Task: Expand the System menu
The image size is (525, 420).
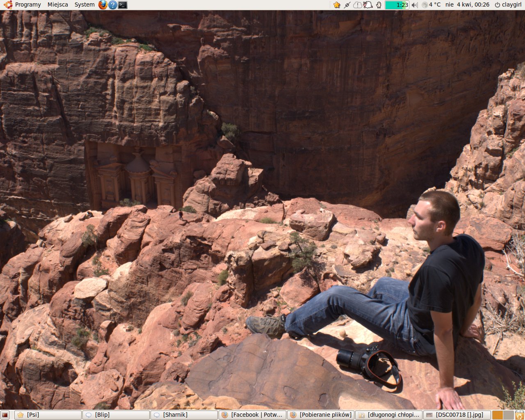Action: pyautogui.click(x=84, y=5)
